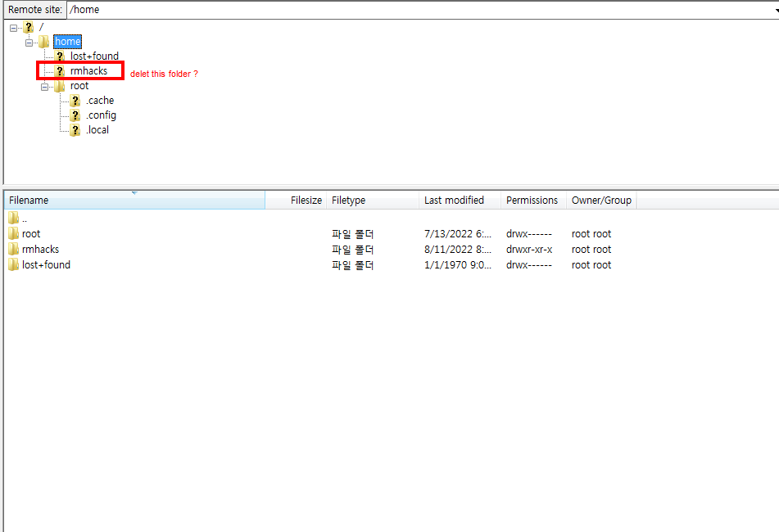
Task: Click the folder icon next to root in file list
Action: point(13,233)
